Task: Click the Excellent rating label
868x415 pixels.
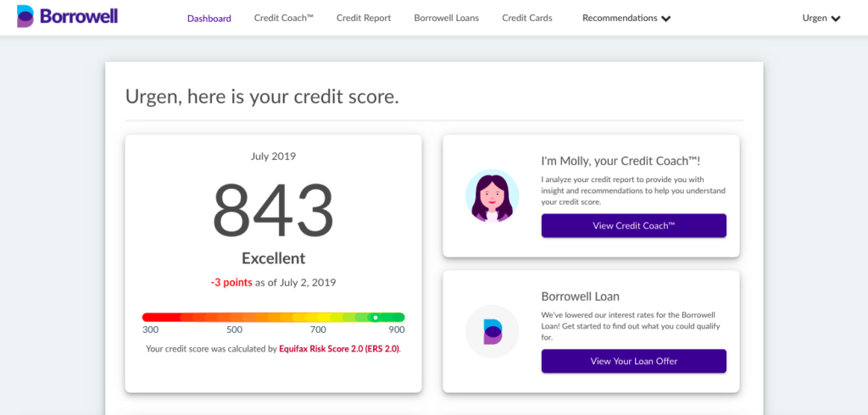Action: (x=274, y=258)
